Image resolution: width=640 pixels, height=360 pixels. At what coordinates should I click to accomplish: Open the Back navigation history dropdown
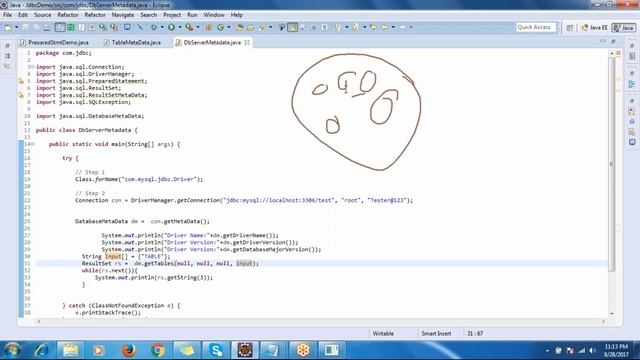pyautogui.click(x=393, y=27)
